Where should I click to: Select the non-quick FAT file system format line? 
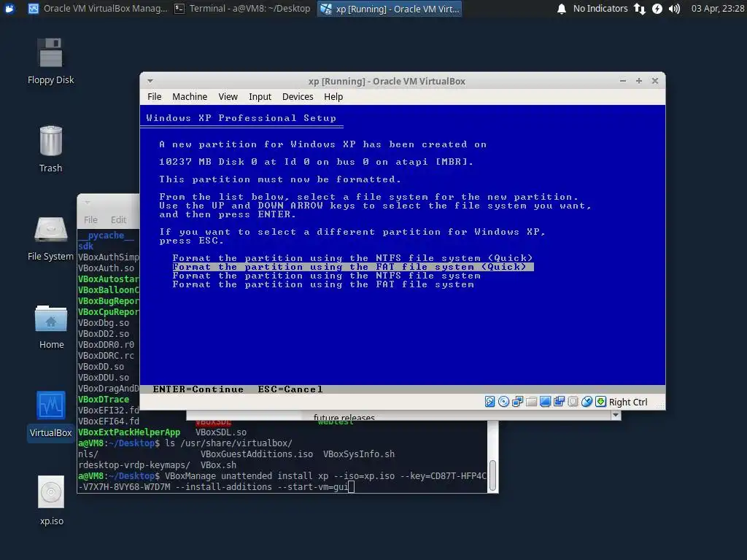tap(323, 284)
